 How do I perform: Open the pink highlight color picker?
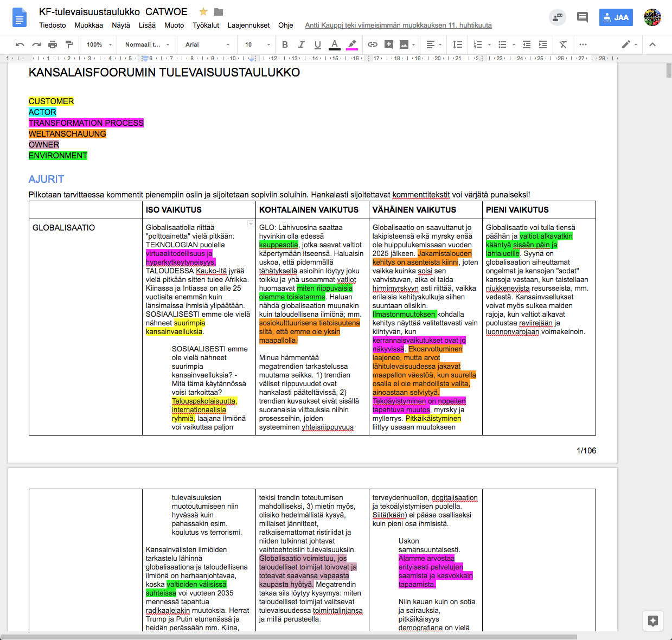click(352, 44)
